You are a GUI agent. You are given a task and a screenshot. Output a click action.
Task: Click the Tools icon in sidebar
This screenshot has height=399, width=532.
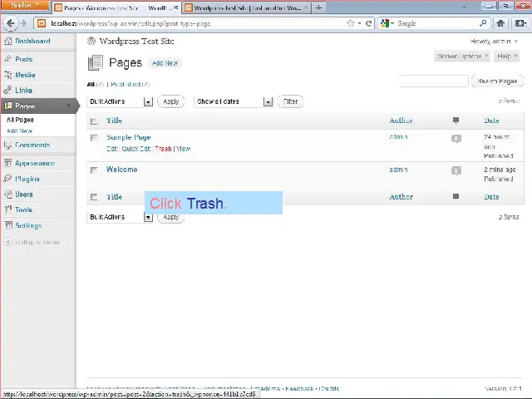7,209
